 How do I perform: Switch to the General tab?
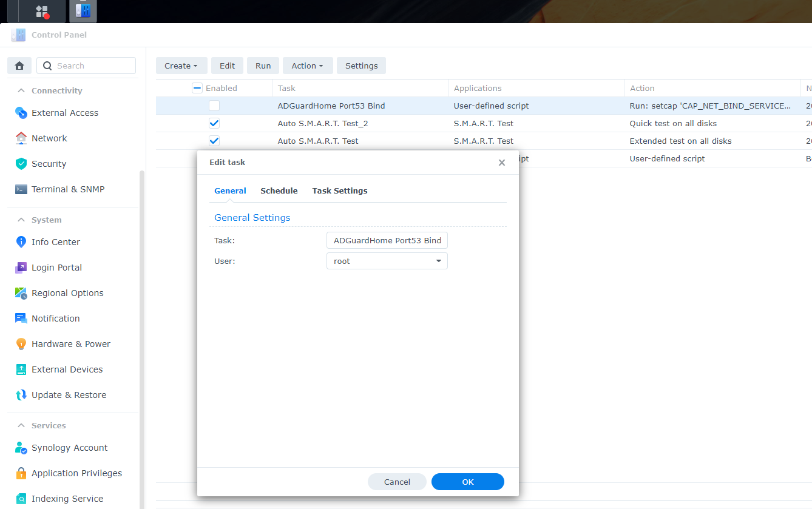(x=230, y=190)
